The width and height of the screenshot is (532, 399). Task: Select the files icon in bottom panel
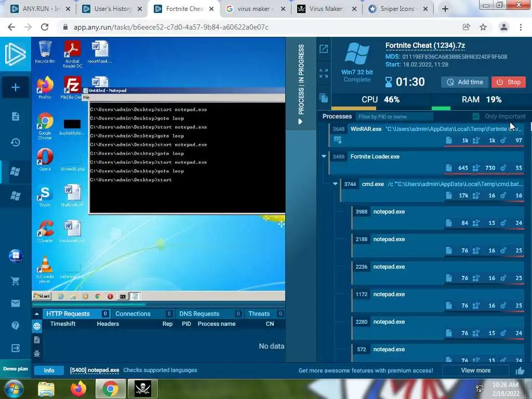(x=37, y=340)
